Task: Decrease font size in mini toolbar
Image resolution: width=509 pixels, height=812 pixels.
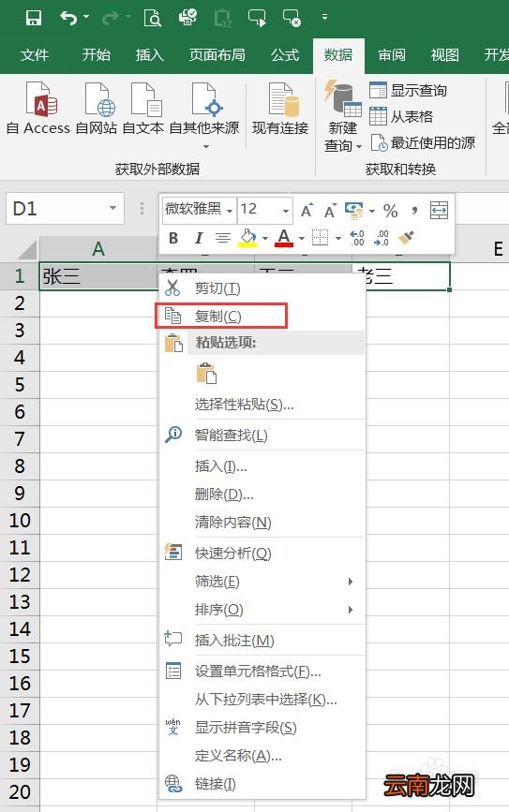Action: click(330, 210)
